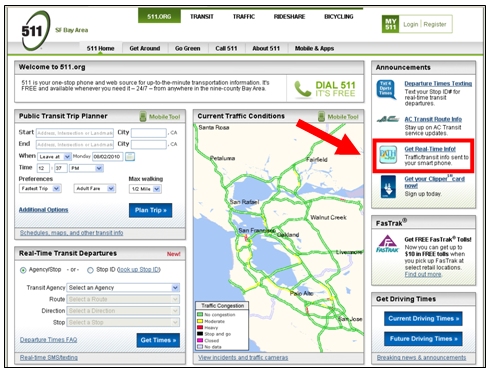Click the Get Real-Time Info app icon
This screenshot has width=489, height=373.
(x=388, y=155)
